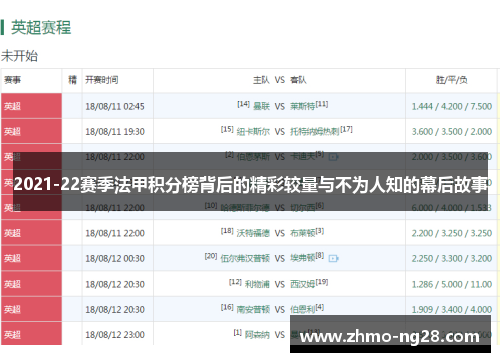This screenshot has width=500, height=362.
Task: Click the 英超 cell in 纽卡斯尔 row
Action: (x=31, y=131)
